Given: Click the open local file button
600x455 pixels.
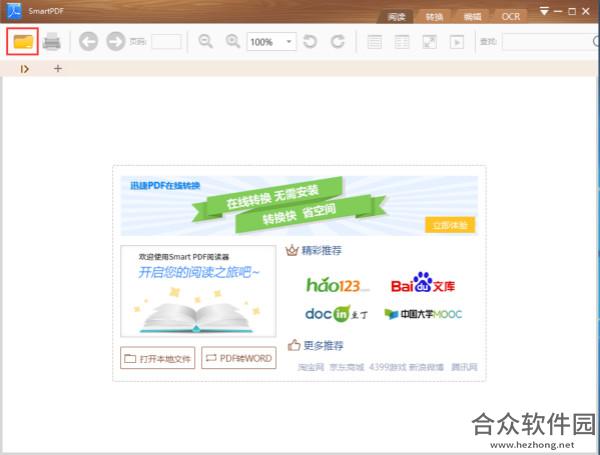Looking at the screenshot, I should (158, 358).
